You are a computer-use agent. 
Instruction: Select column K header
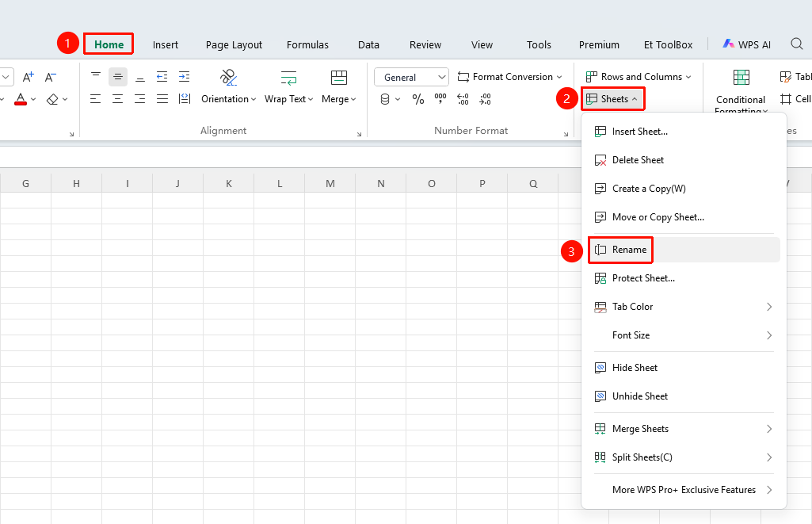[229, 183]
